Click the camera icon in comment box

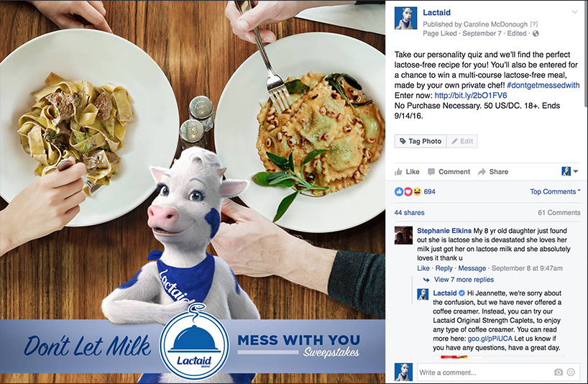pyautogui.click(x=559, y=372)
